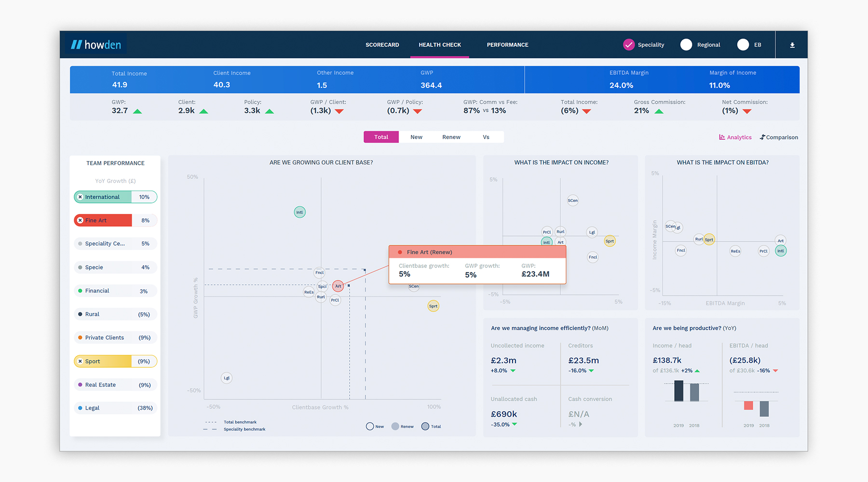
Task: Select the Total legend circle
Action: click(x=425, y=426)
